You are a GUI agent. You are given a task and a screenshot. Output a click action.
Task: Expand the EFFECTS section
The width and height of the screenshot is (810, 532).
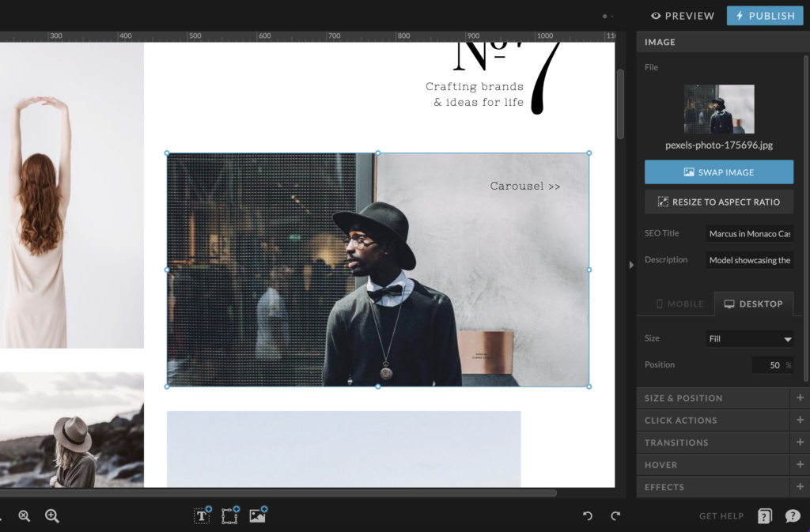tap(799, 487)
